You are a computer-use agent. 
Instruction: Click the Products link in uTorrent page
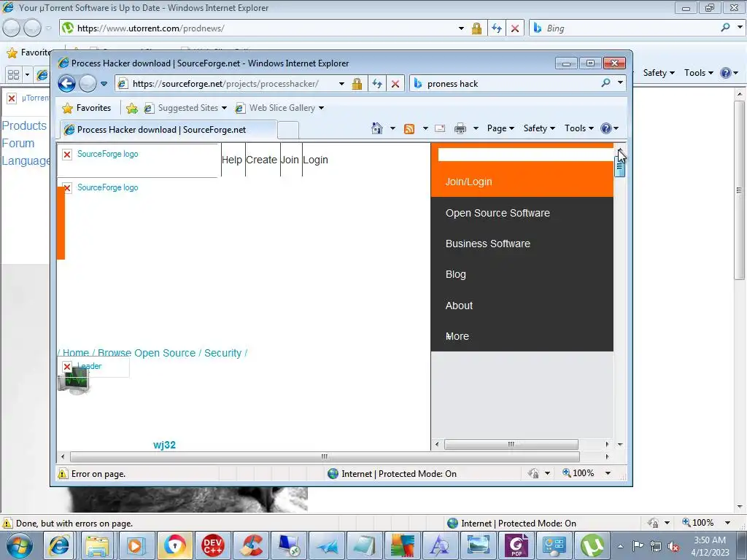coord(24,125)
